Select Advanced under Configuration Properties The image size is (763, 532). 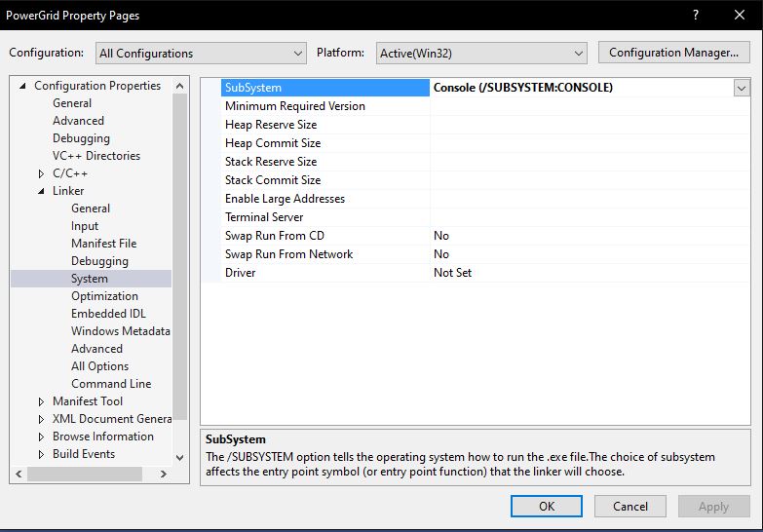(x=78, y=121)
